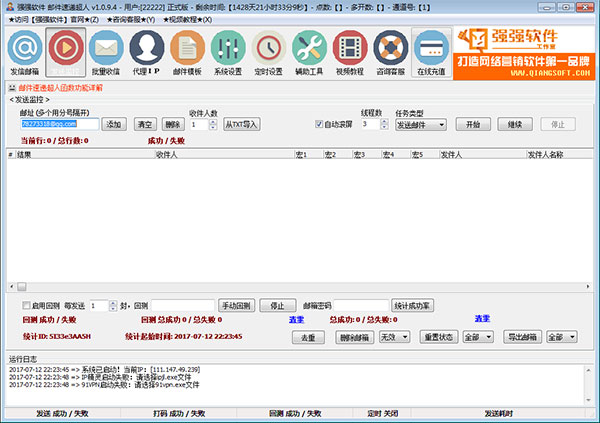This screenshot has height=423, width=600.
Task: Open 系统设置 system settings icon
Action: pyautogui.click(x=229, y=52)
